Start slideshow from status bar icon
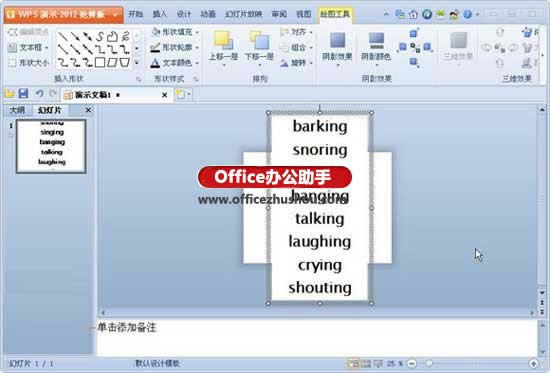The width and height of the screenshot is (550, 373). click(x=378, y=364)
